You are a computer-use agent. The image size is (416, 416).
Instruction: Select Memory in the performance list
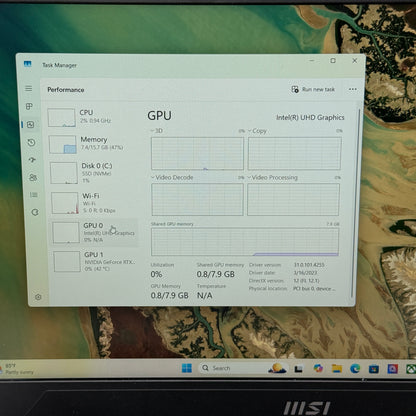pos(91,144)
